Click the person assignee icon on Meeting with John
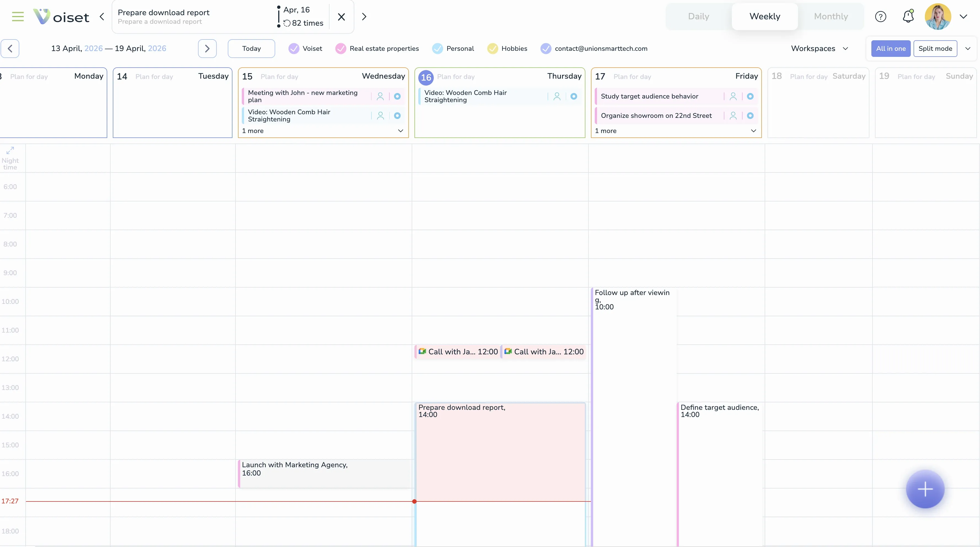980x547 pixels. 381,96
